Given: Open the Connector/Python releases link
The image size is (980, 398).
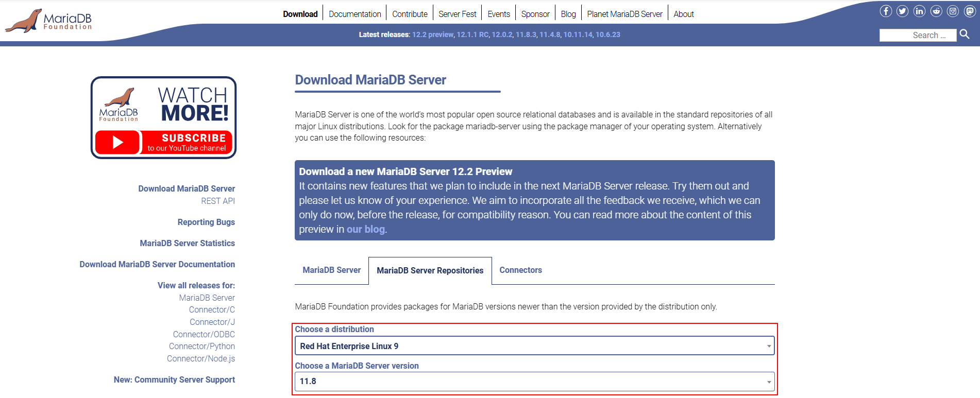Looking at the screenshot, I should coord(201,347).
